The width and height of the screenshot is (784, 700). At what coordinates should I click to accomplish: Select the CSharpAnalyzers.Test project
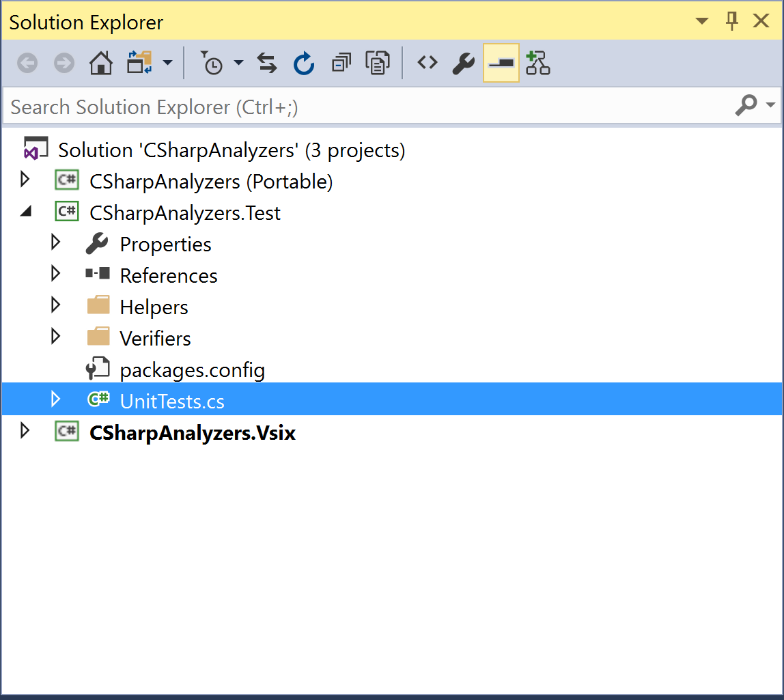(185, 213)
